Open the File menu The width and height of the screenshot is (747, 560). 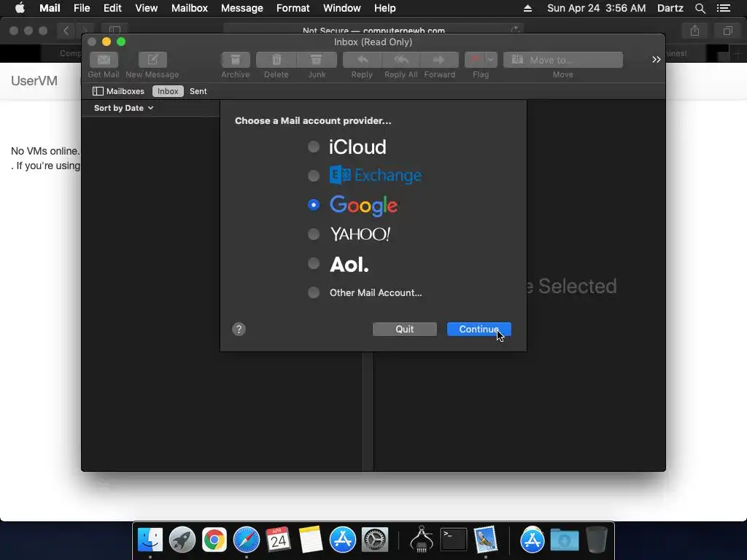(x=82, y=8)
